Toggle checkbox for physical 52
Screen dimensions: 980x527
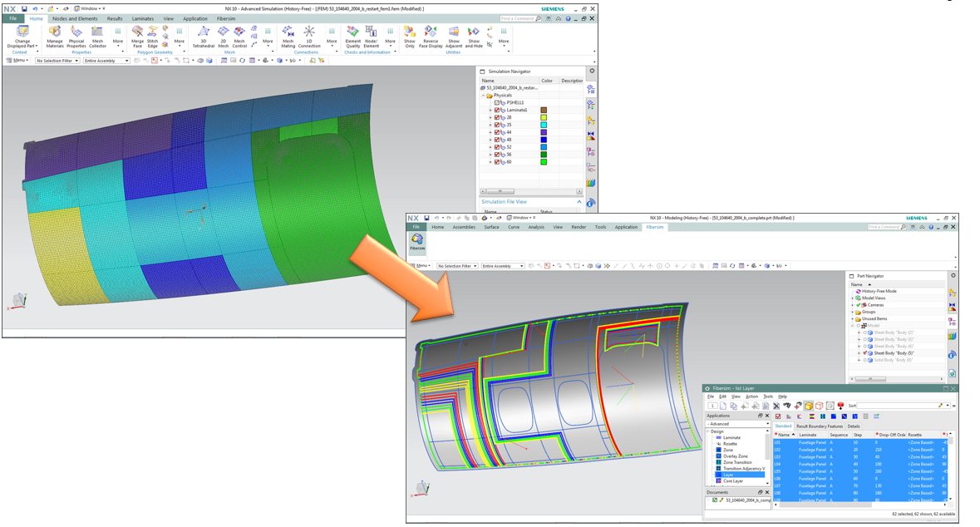point(497,147)
